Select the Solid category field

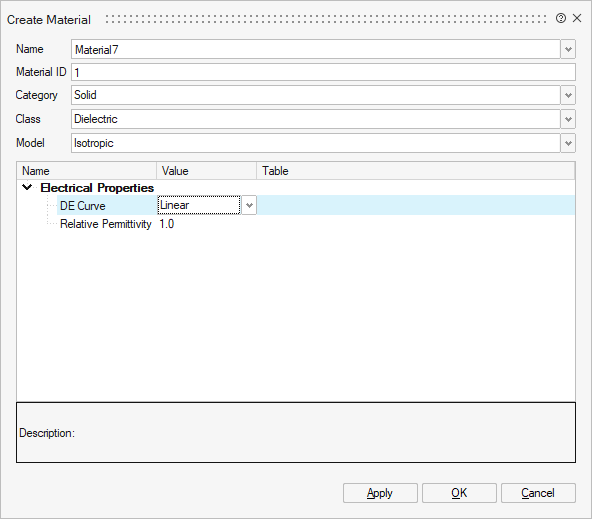[316, 95]
